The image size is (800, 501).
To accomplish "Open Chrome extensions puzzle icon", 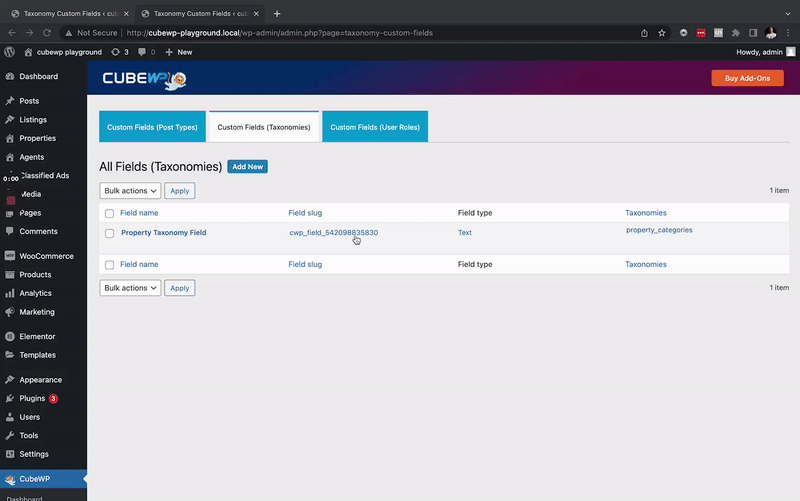I will [x=736, y=33].
